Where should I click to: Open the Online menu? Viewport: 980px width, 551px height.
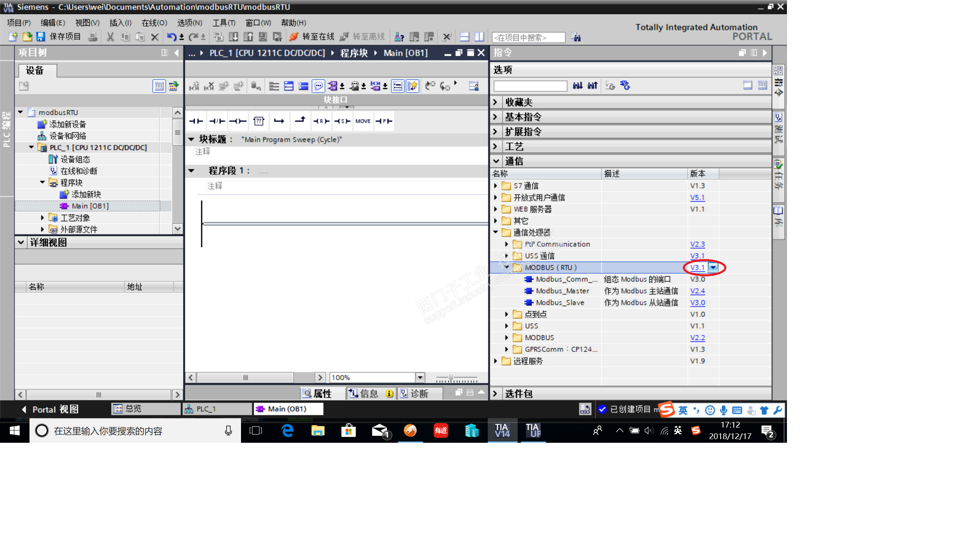(x=154, y=23)
